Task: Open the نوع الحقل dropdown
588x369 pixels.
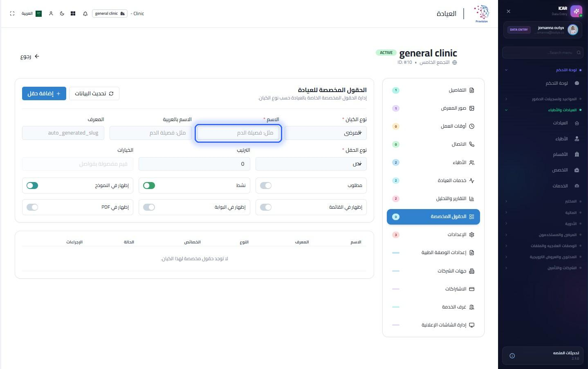Action: 311,164
